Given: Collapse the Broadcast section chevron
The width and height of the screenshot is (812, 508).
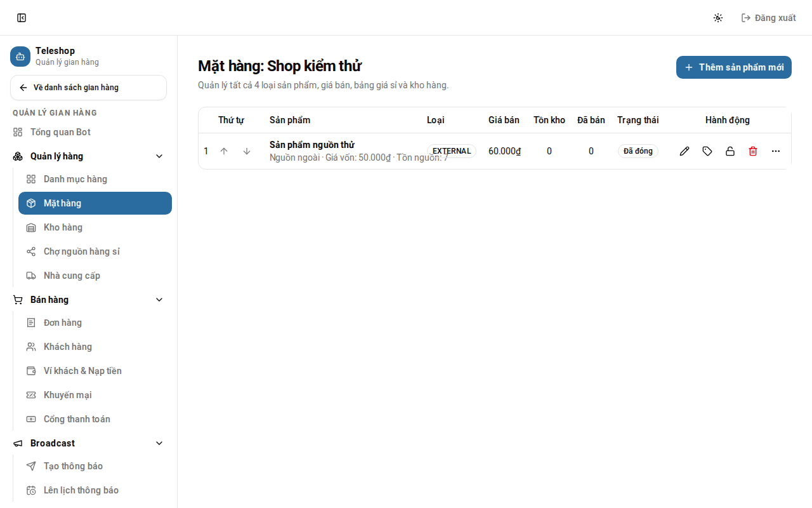Looking at the screenshot, I should click(x=159, y=443).
